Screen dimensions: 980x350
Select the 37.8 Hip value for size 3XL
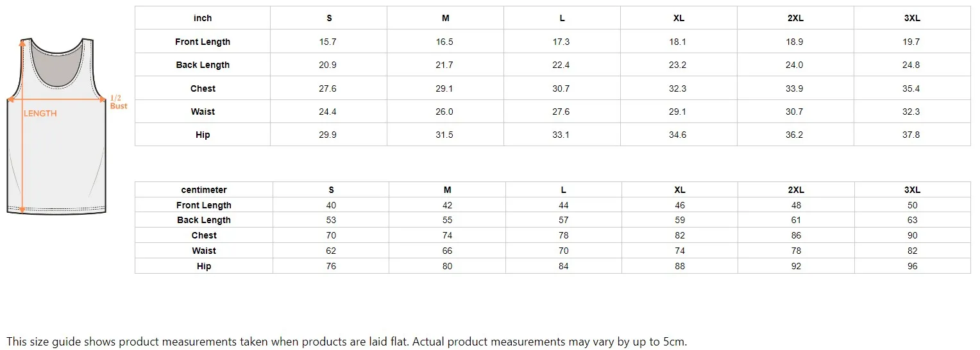pos(911,135)
